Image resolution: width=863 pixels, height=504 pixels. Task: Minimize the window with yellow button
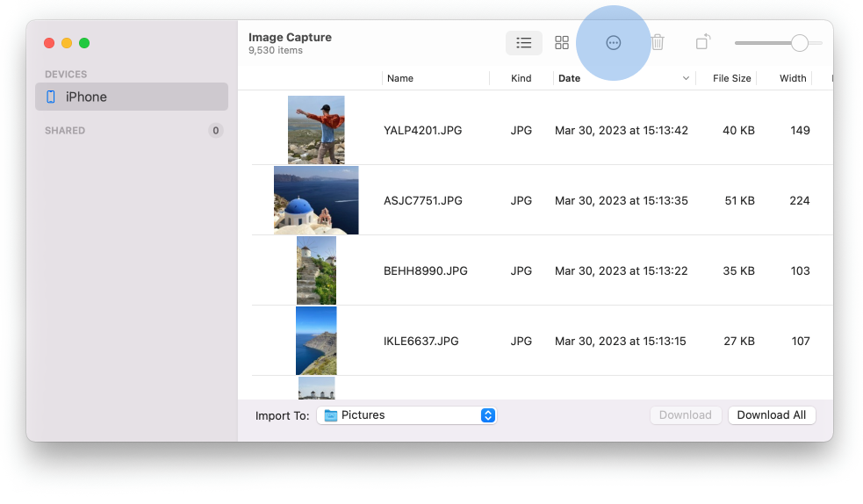pos(67,43)
